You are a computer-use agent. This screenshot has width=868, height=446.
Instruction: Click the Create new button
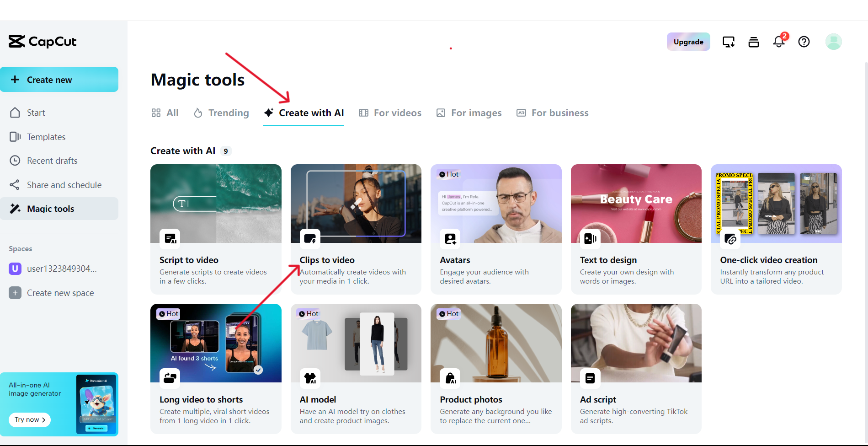59,80
